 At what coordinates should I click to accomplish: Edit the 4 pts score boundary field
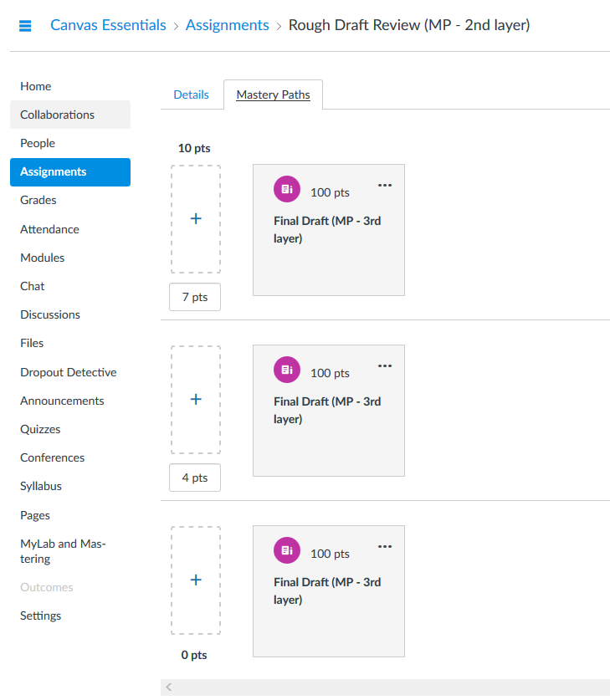(x=195, y=478)
